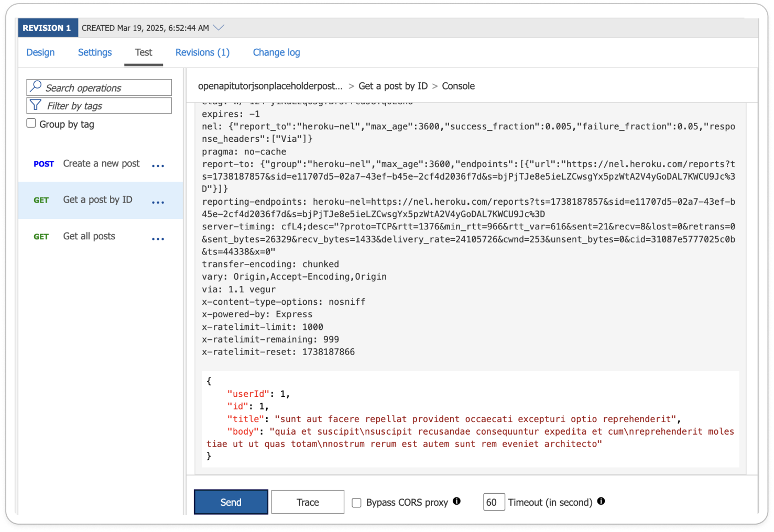The height and width of the screenshot is (532, 774).
Task: Open ellipsis menu for Get a post by ID
Action: (x=158, y=202)
